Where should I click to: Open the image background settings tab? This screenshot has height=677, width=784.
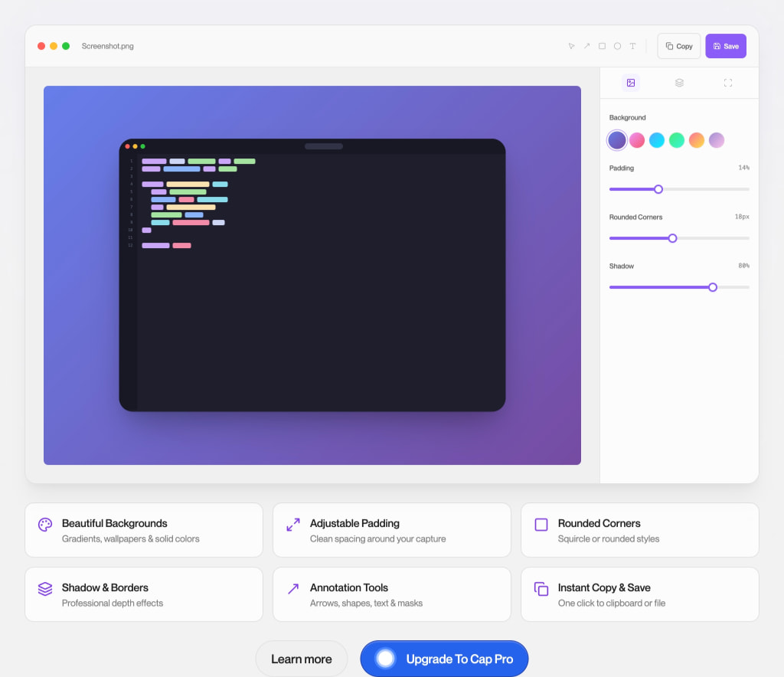click(x=631, y=83)
